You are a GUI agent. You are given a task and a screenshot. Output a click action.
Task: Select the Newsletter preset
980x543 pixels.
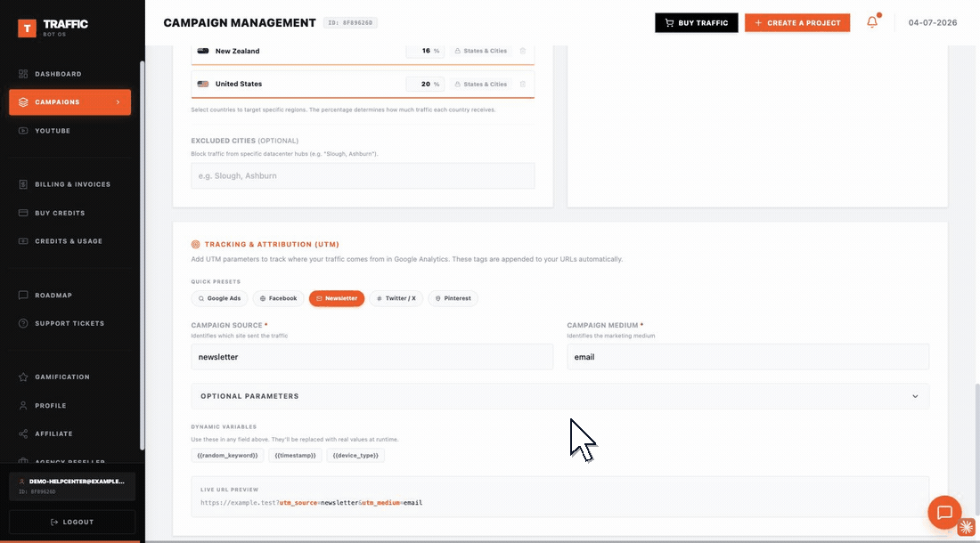click(x=337, y=298)
